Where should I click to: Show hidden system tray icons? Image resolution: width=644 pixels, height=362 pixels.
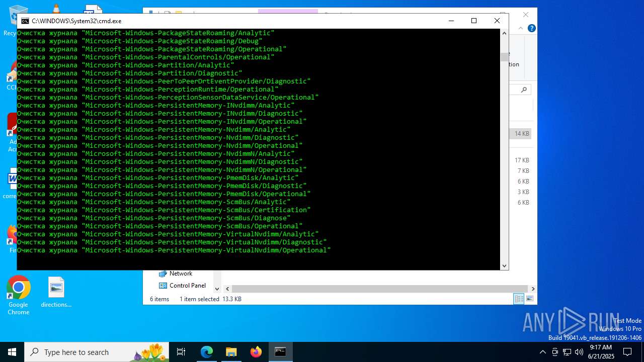coord(542,352)
